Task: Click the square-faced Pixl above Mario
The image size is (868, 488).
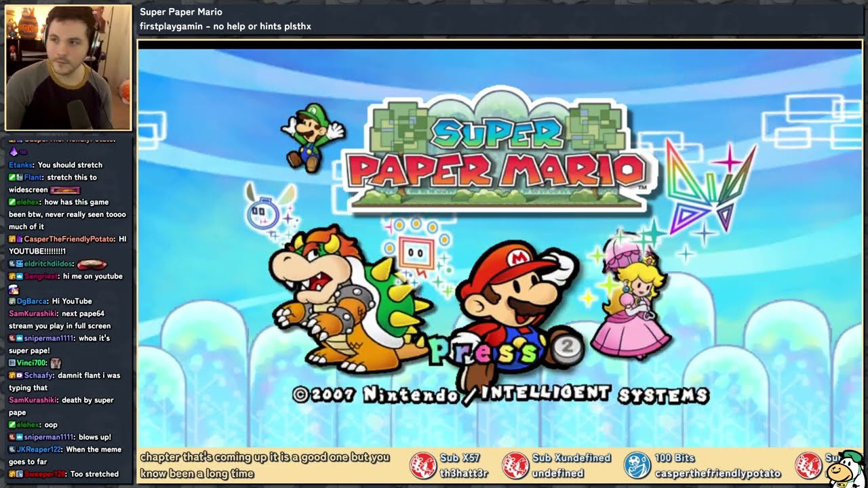Action: (416, 254)
